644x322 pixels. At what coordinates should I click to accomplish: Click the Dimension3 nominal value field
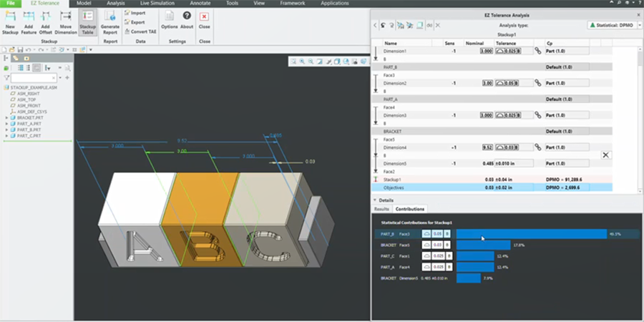tap(487, 115)
